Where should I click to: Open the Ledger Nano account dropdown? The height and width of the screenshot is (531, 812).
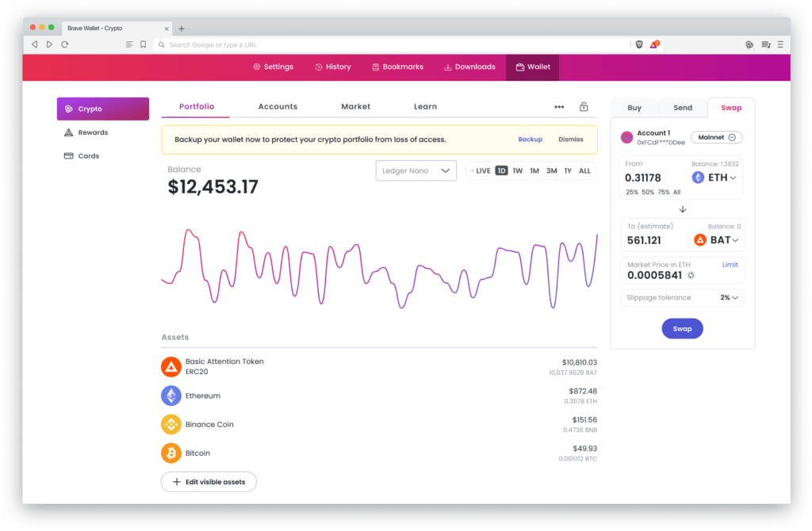tap(416, 170)
